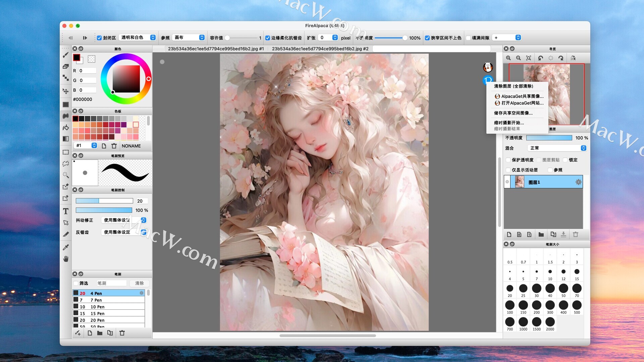
Task: Select the 7 Pen brush
Action: [x=109, y=300]
